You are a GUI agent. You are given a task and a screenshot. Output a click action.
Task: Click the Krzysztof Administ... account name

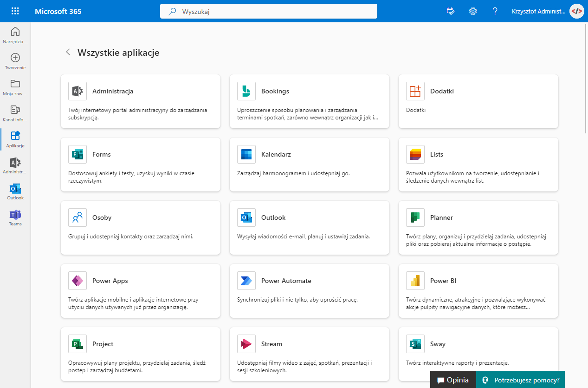[539, 11]
